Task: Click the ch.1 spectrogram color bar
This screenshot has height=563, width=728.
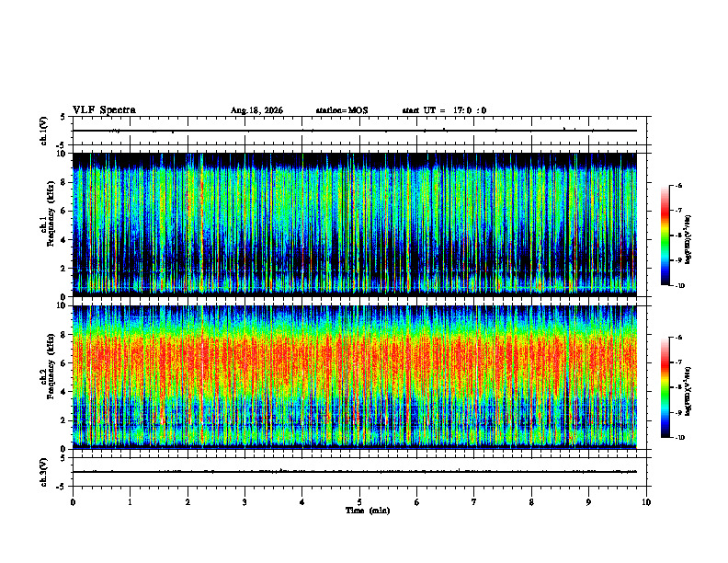Action: pos(665,236)
